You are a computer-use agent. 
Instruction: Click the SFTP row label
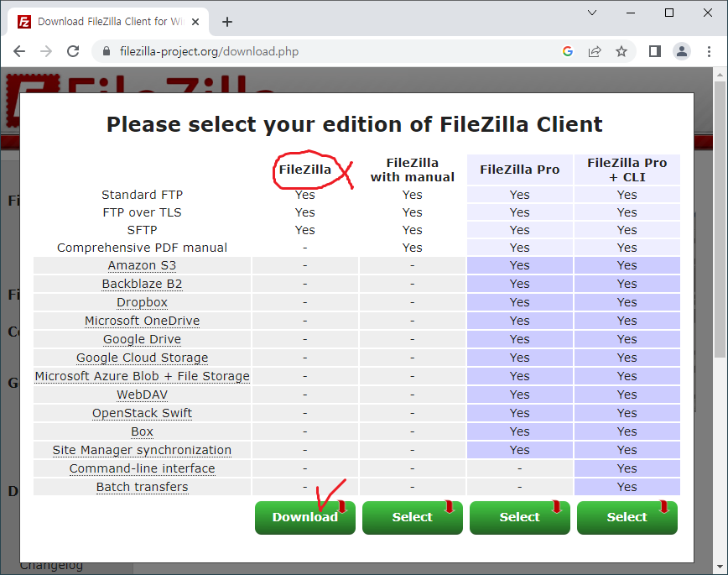(142, 230)
